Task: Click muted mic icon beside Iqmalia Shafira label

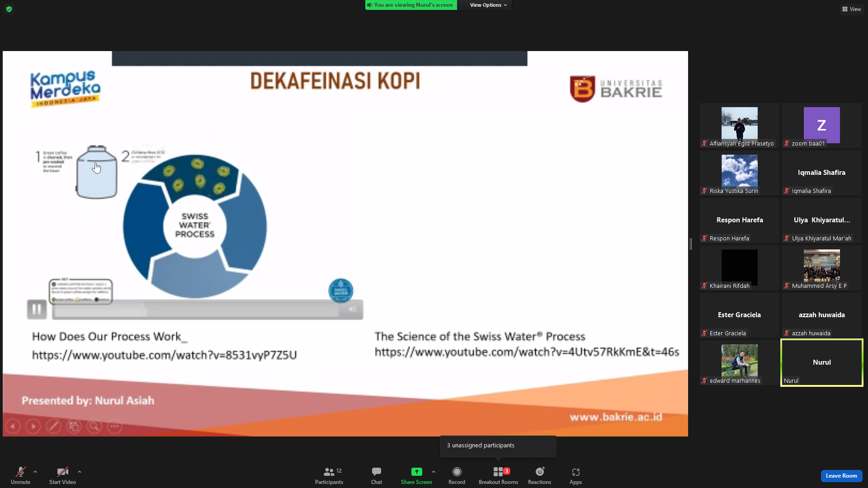Action: (x=787, y=191)
